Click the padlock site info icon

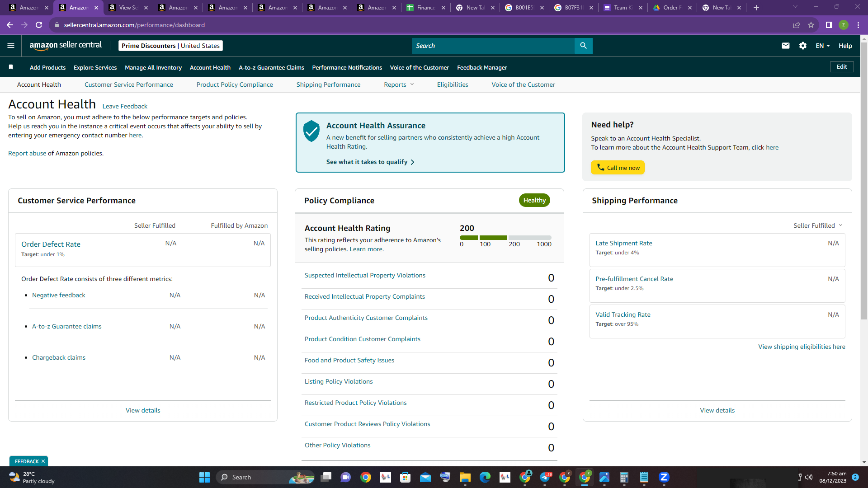pyautogui.click(x=57, y=25)
